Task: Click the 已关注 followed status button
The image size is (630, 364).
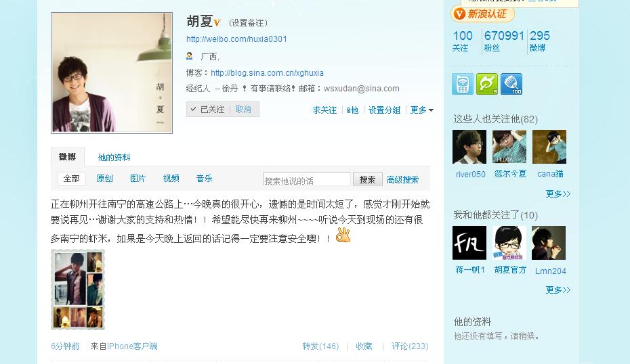Action: (x=208, y=110)
